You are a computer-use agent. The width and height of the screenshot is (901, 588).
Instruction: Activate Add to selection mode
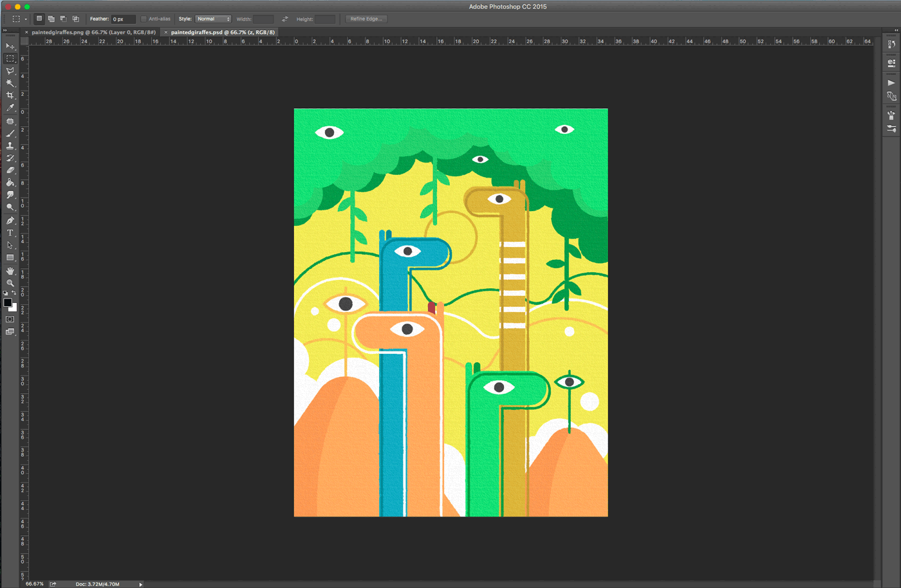pyautogui.click(x=50, y=19)
